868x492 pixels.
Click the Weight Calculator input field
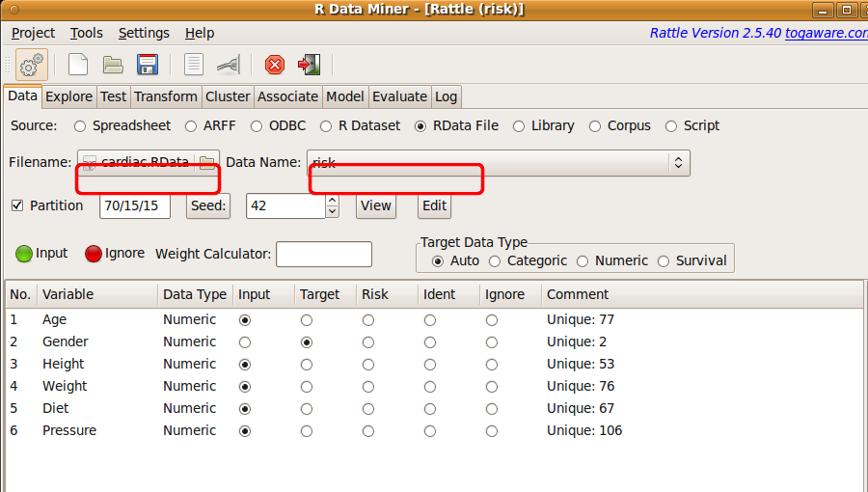tap(324, 254)
